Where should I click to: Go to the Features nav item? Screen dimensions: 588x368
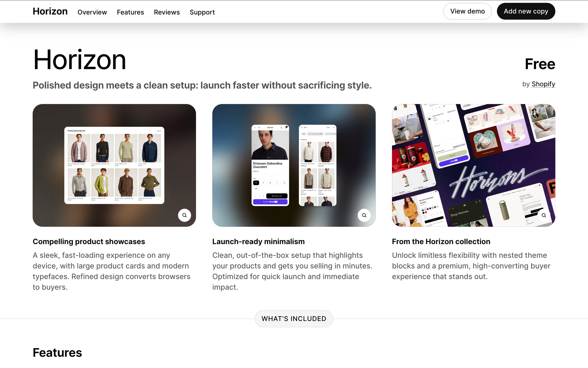[x=130, y=12]
